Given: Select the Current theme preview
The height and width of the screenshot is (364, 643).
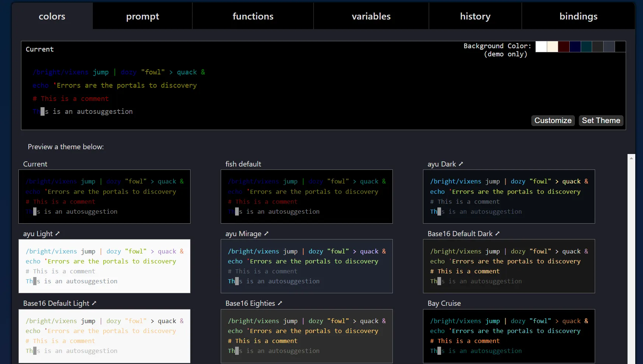Looking at the screenshot, I should pos(104,196).
